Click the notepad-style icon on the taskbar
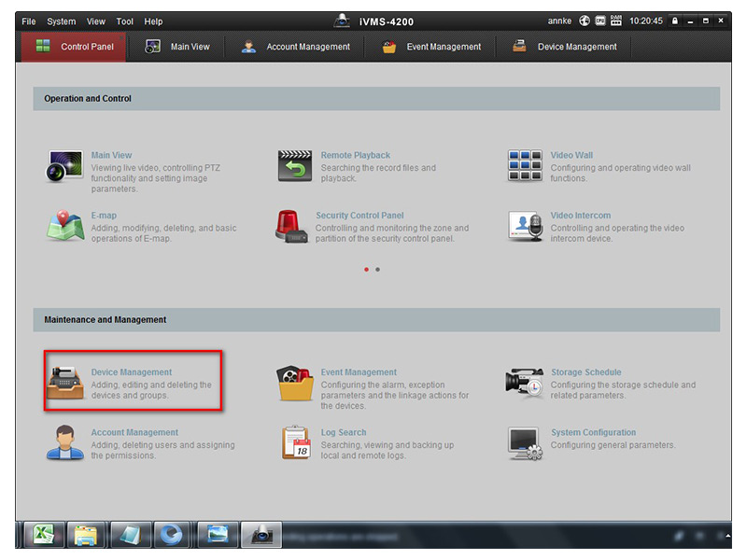Screen dimensions: 747x560 [130, 535]
